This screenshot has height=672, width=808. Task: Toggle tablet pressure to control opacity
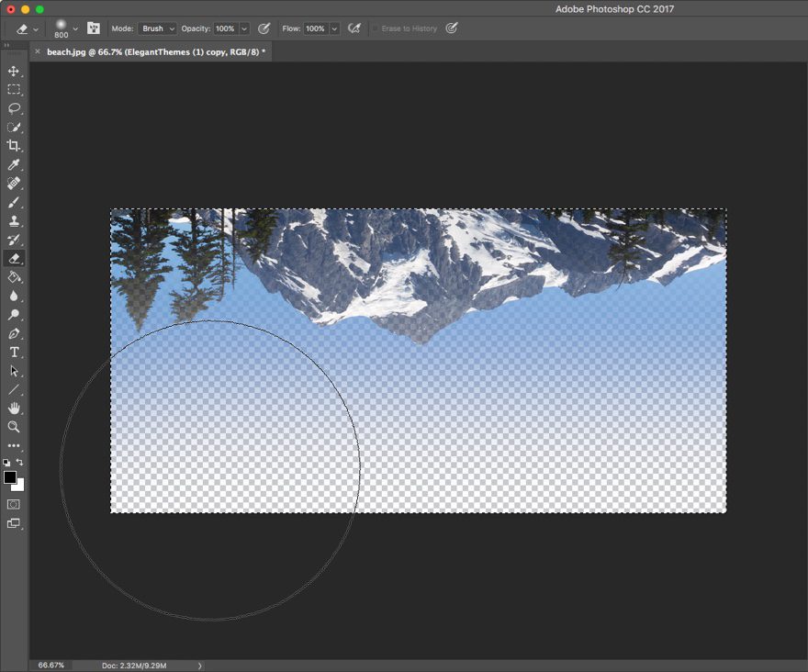point(264,28)
